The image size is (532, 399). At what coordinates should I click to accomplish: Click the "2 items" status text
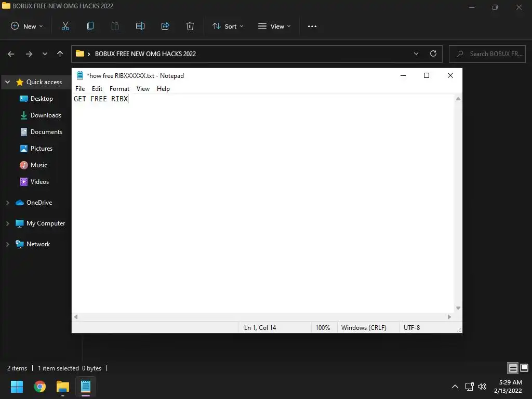coord(17,368)
